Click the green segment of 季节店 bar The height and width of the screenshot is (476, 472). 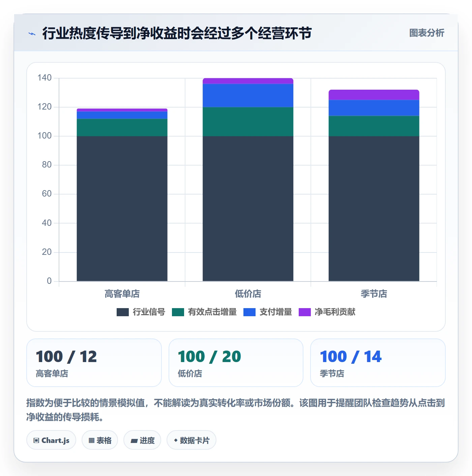374,126
